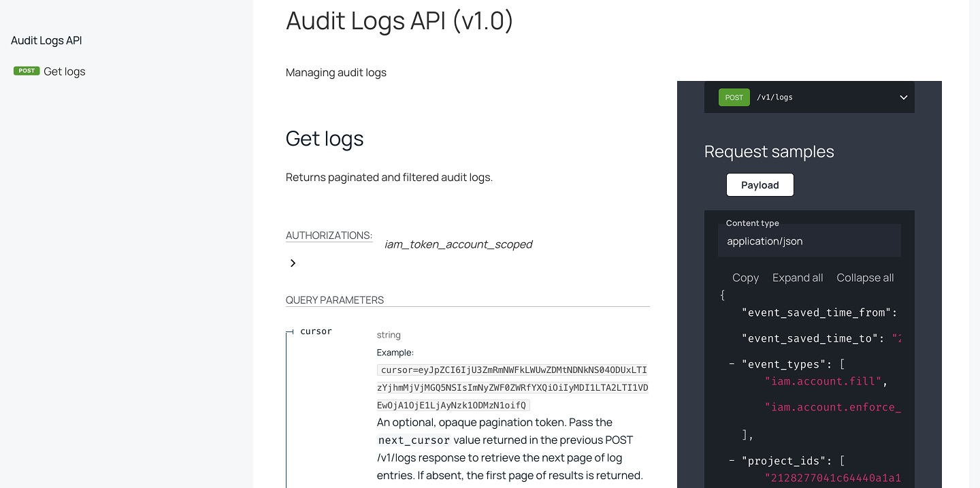Collapse the event_types array in payload

click(x=732, y=364)
